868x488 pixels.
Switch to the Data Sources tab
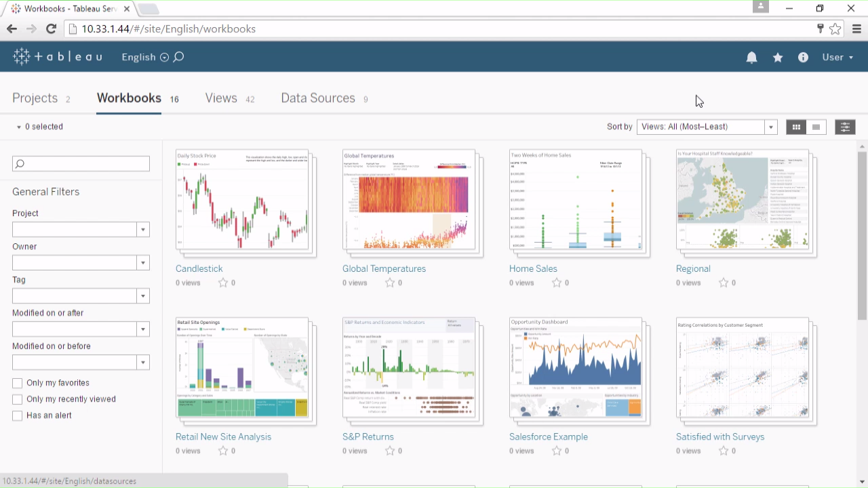click(318, 98)
